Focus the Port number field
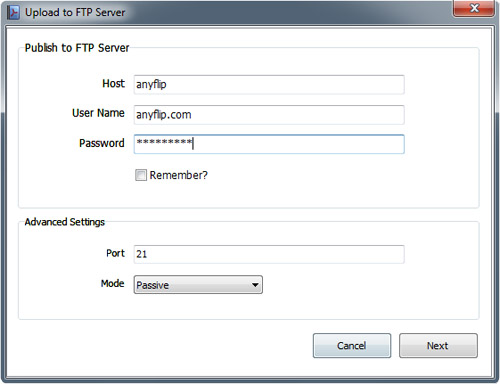500x384 pixels. (269, 254)
